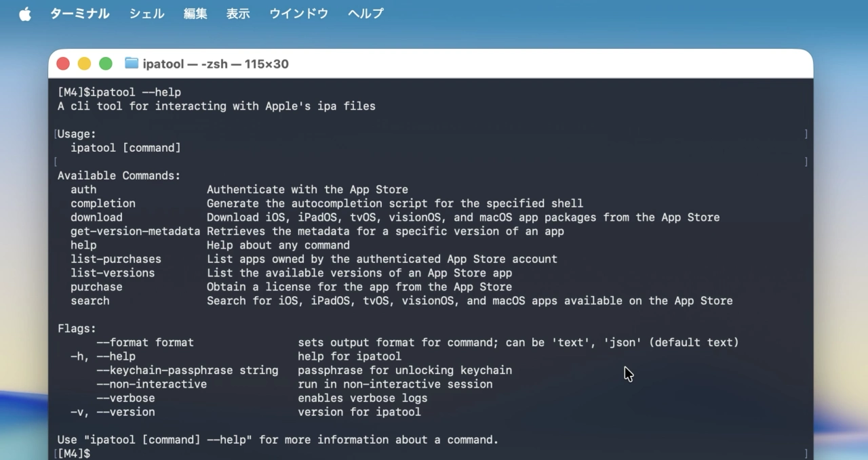Click the 'Available Commands:' heading
The image size is (868, 460).
119,175
